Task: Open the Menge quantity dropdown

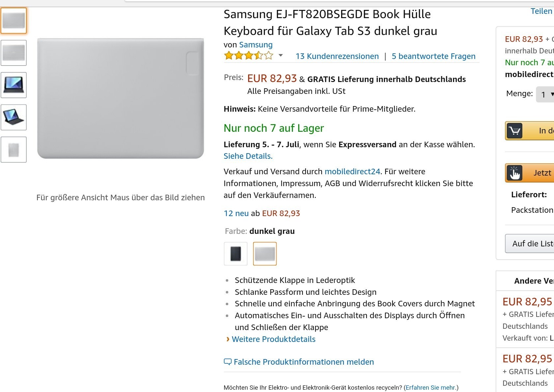Action: (546, 95)
